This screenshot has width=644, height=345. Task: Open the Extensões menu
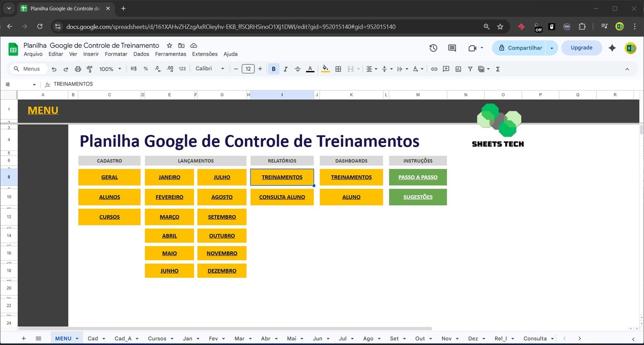point(205,54)
